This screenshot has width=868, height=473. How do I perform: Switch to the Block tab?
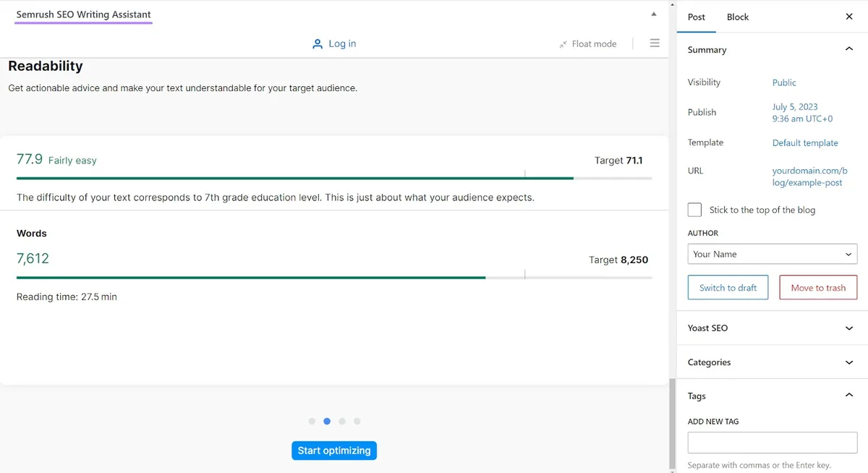tap(738, 17)
